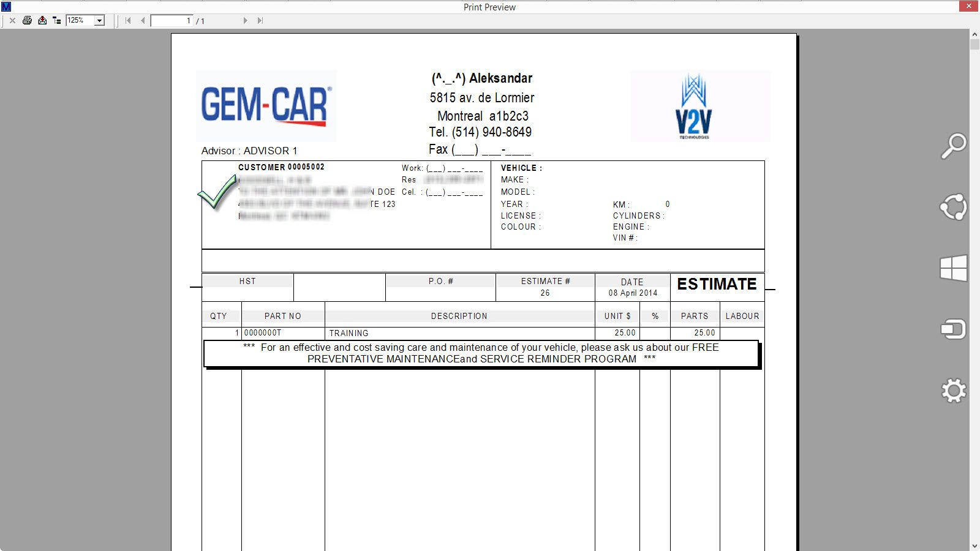This screenshot has width=980, height=551.
Task: Click the 'VIN # :' label
Action: [x=625, y=238]
